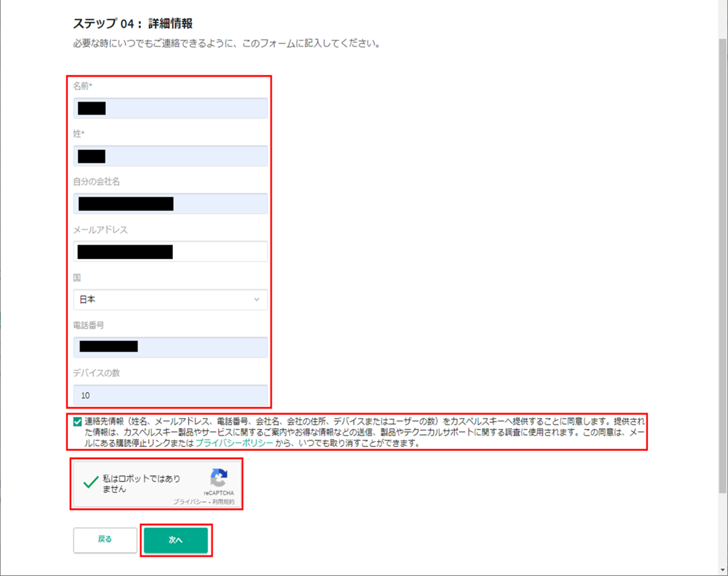The height and width of the screenshot is (576, 728).
Task: Click the 姓 input field
Action: coord(170,155)
